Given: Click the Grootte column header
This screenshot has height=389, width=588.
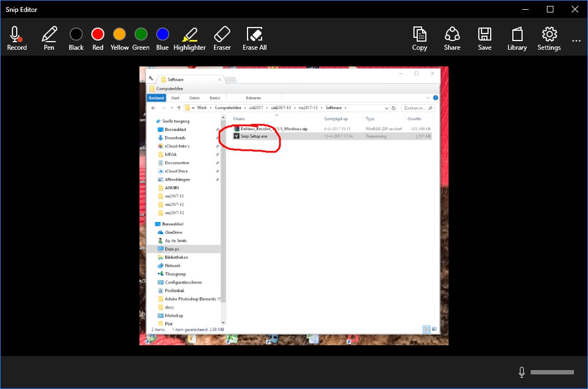Looking at the screenshot, I should 415,119.
